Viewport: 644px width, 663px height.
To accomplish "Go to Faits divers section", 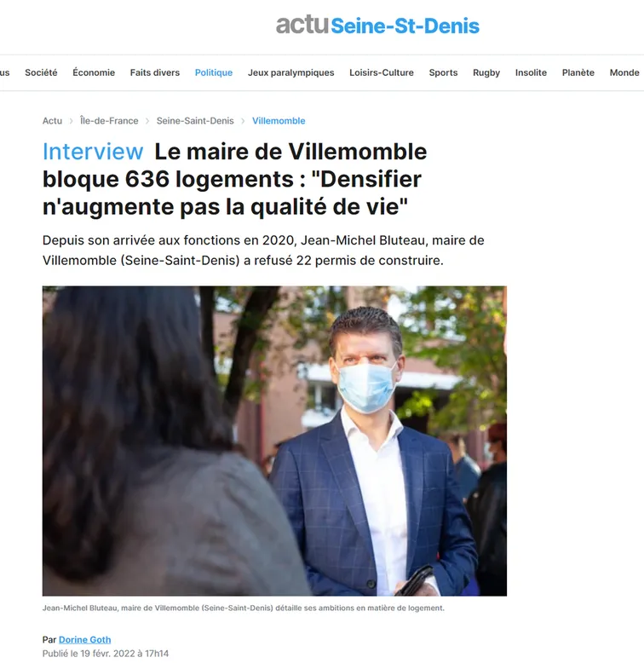I will tap(155, 72).
